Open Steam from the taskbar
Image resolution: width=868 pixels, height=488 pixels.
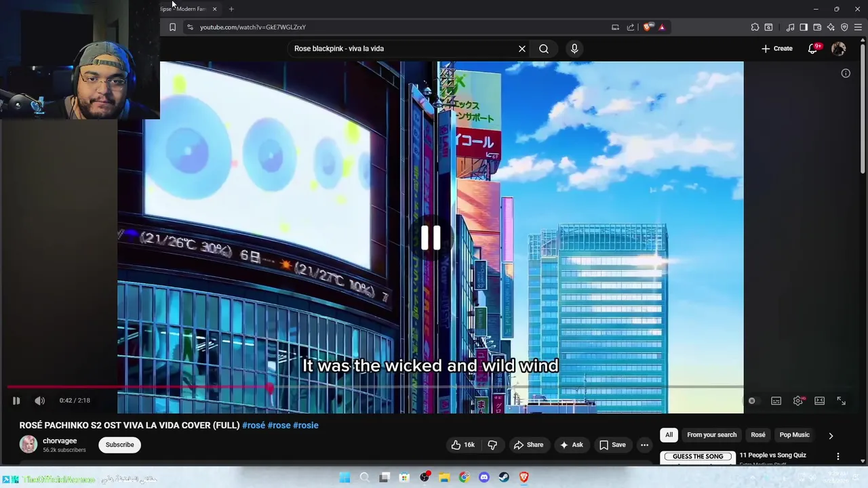(504, 477)
